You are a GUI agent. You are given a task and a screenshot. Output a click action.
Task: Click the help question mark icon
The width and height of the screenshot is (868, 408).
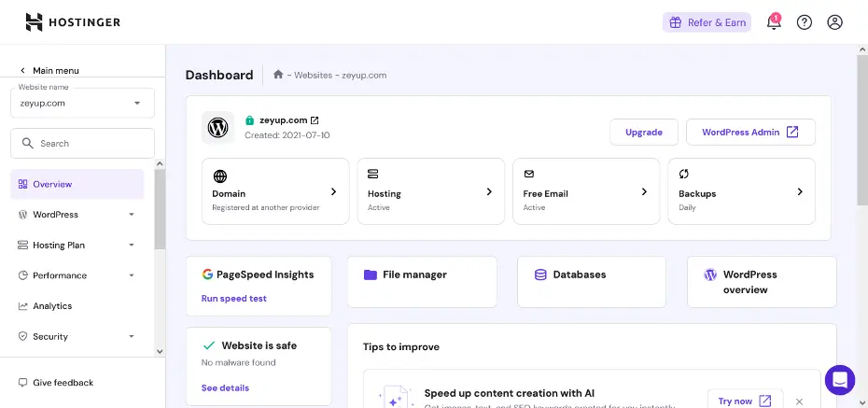tap(804, 22)
